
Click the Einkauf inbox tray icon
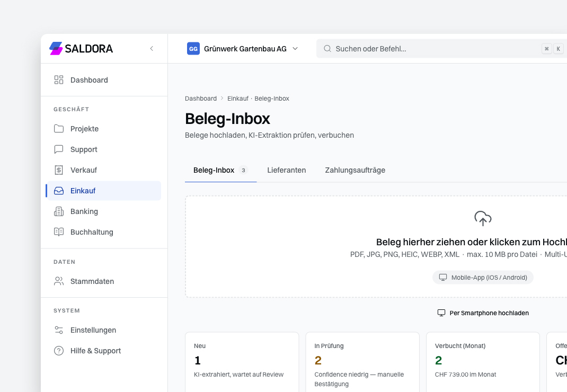point(59,191)
